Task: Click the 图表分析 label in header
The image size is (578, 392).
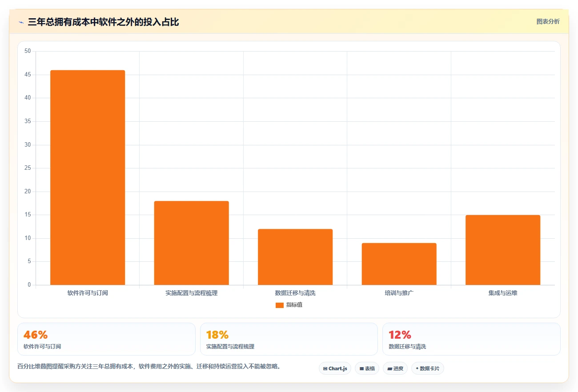Action: click(x=548, y=21)
